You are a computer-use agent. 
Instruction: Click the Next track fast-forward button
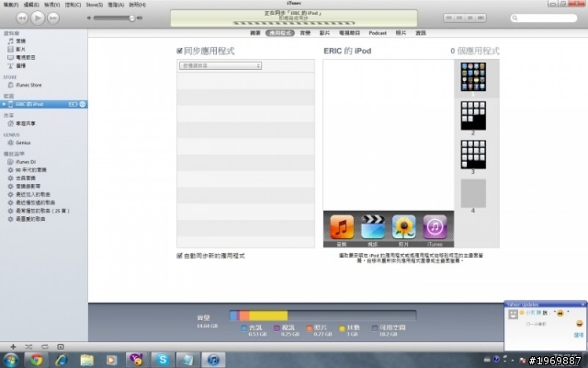53,17
